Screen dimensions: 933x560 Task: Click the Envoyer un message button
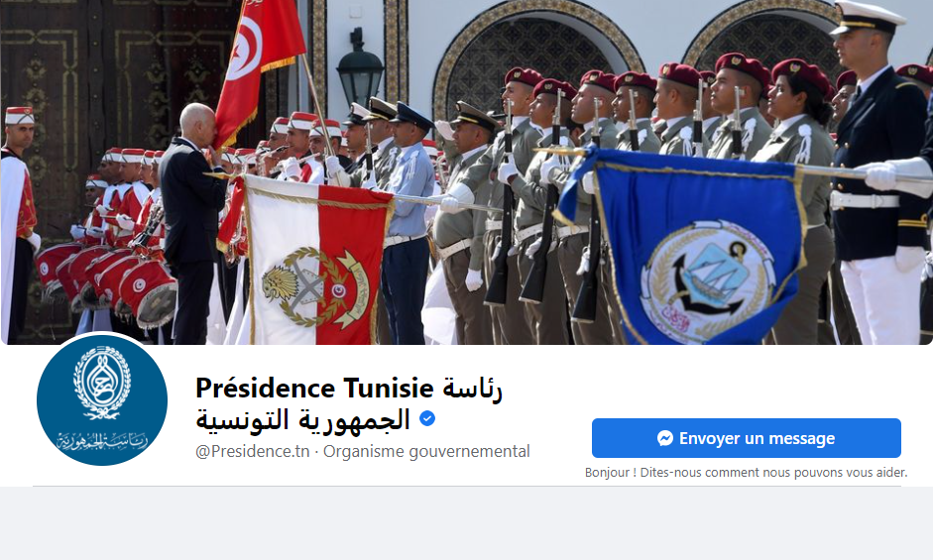(x=747, y=438)
